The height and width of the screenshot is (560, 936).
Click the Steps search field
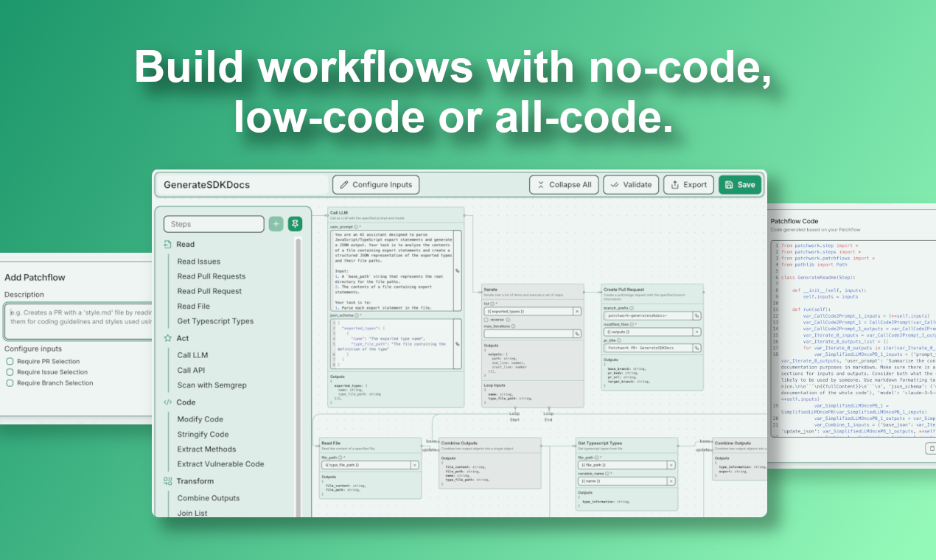214,224
